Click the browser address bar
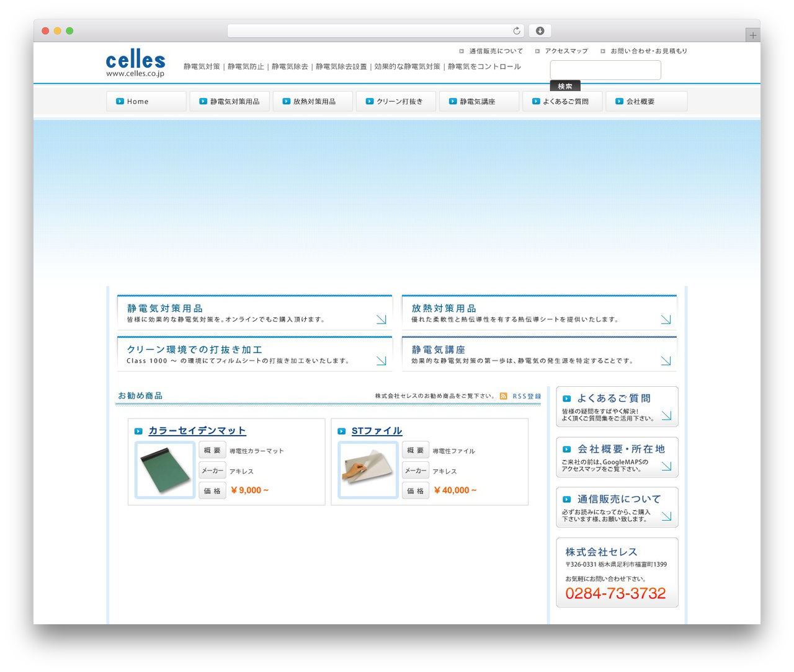This screenshot has height=672, width=794. (x=376, y=31)
